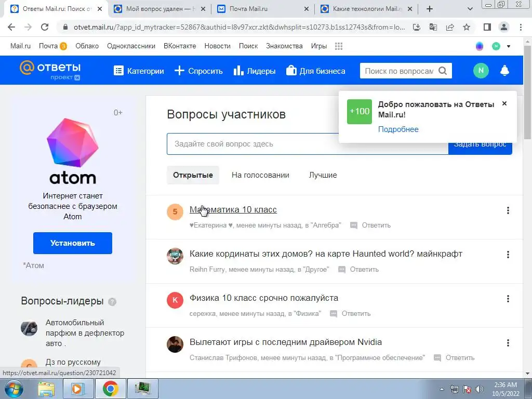The height and width of the screenshot is (399, 532).
Task: Click volume icon in system tray
Action: click(480, 389)
